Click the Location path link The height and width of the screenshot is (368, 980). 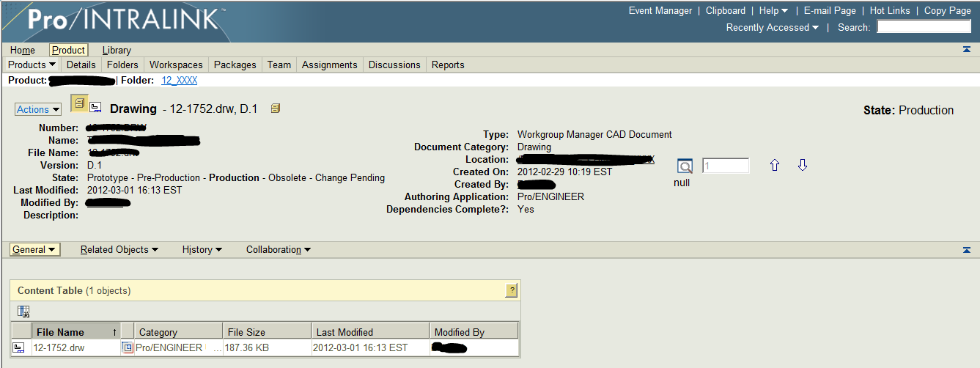click(586, 159)
